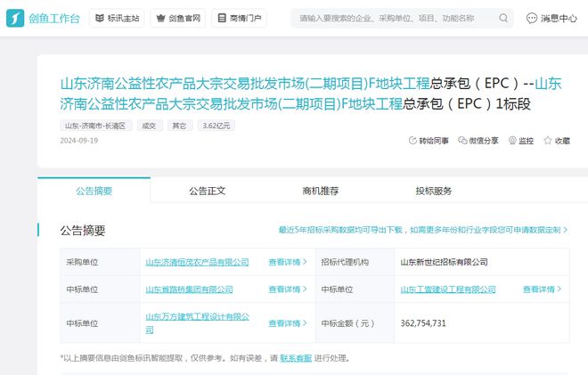Screen dimensions: 588x375
Task: Click 查看详情 for 山东万方建筑工程设计有限公司
Action: coord(288,323)
